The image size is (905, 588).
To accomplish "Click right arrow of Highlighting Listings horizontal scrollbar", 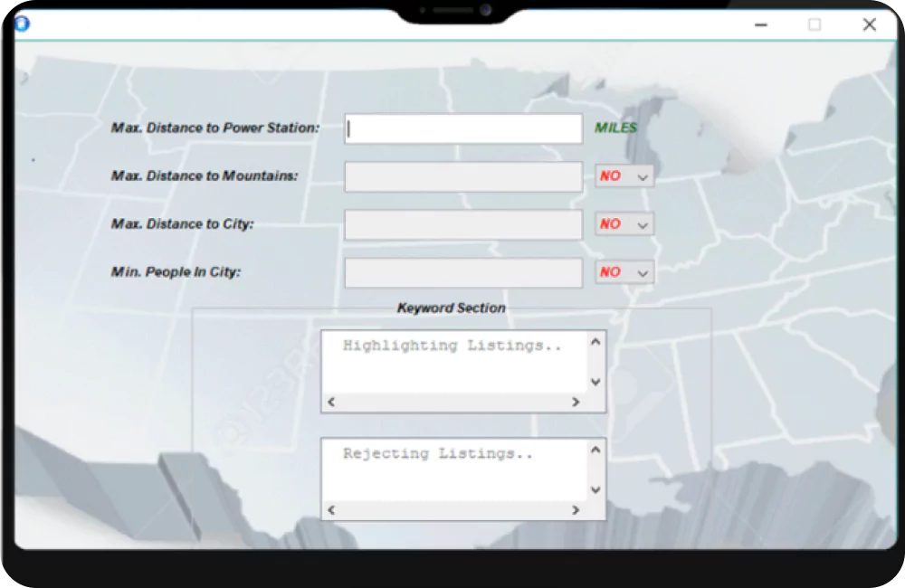I will click(x=576, y=403).
